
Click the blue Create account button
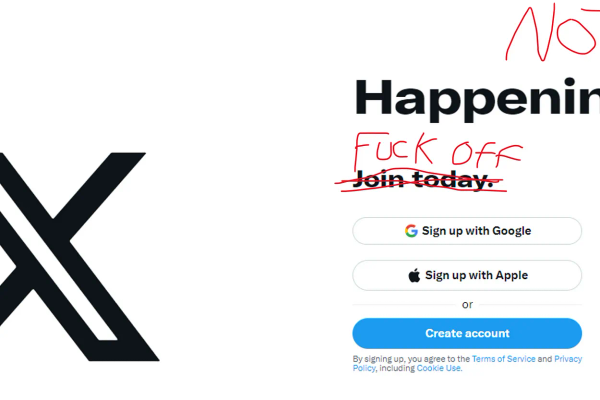(x=467, y=333)
